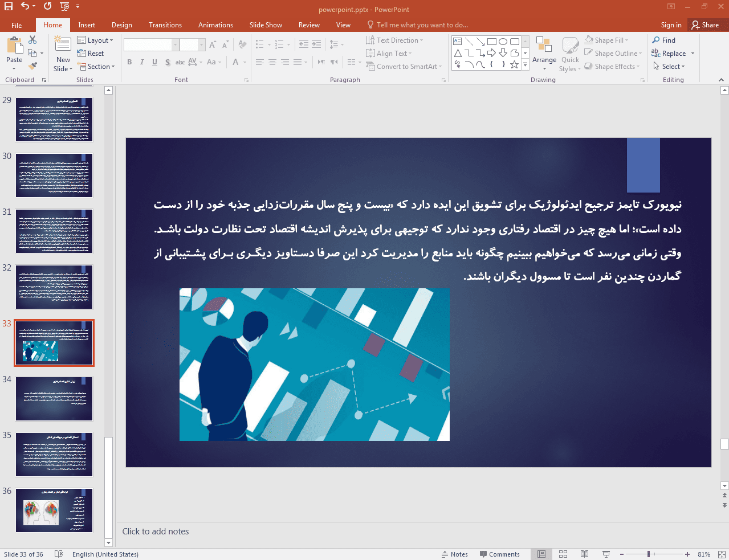Viewport: 729px width, 560px height.
Task: Clear all formatting icon
Action: click(242, 44)
